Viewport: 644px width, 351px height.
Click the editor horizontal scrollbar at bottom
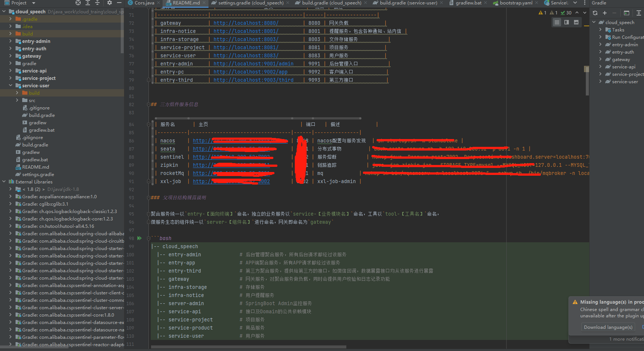point(248,347)
